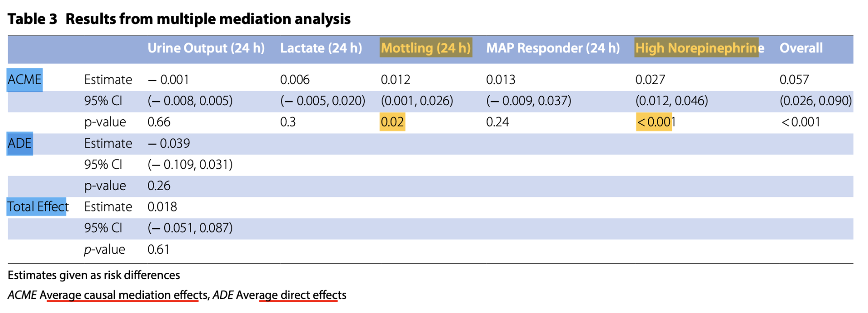Screen dimensions: 868x313
Task: Click the highlighted Total Effect row label
Action: [37, 207]
